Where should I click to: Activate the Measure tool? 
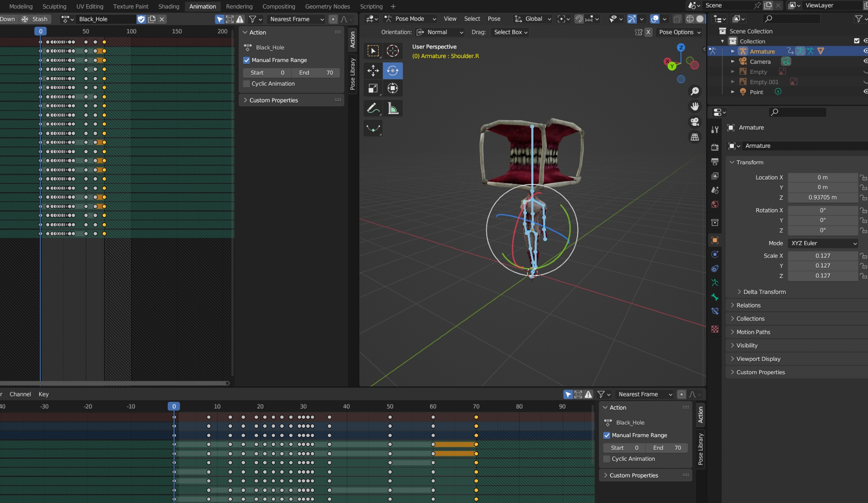[393, 108]
